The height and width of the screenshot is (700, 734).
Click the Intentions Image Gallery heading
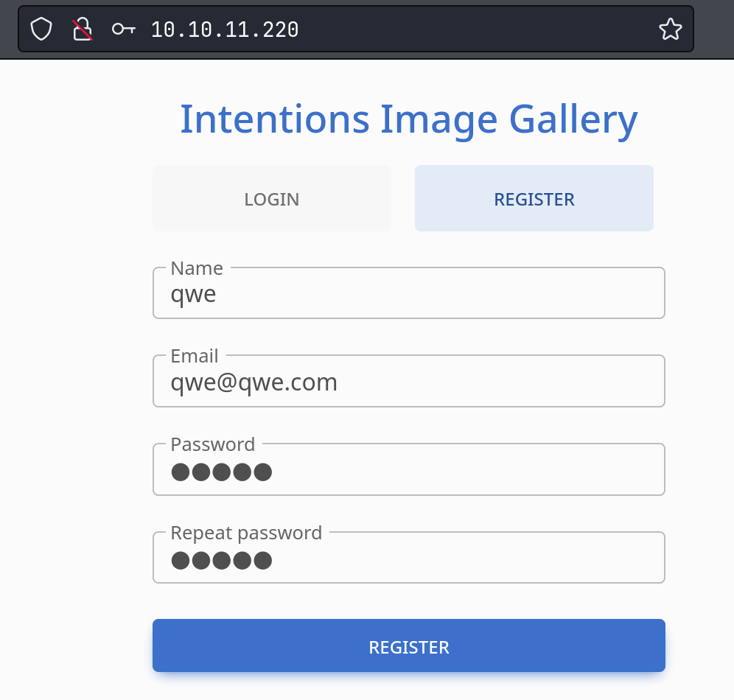409,120
